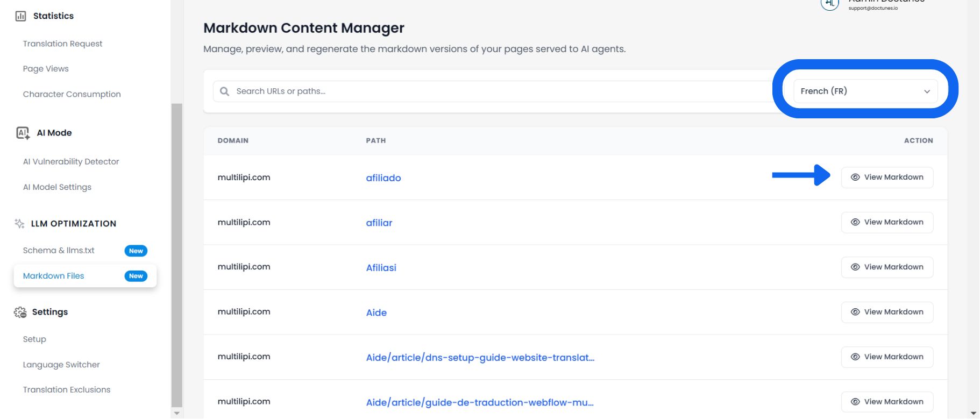The height and width of the screenshot is (419, 980).
Task: View Markdown for guide-de-traduction-webflow article
Action: [887, 402]
